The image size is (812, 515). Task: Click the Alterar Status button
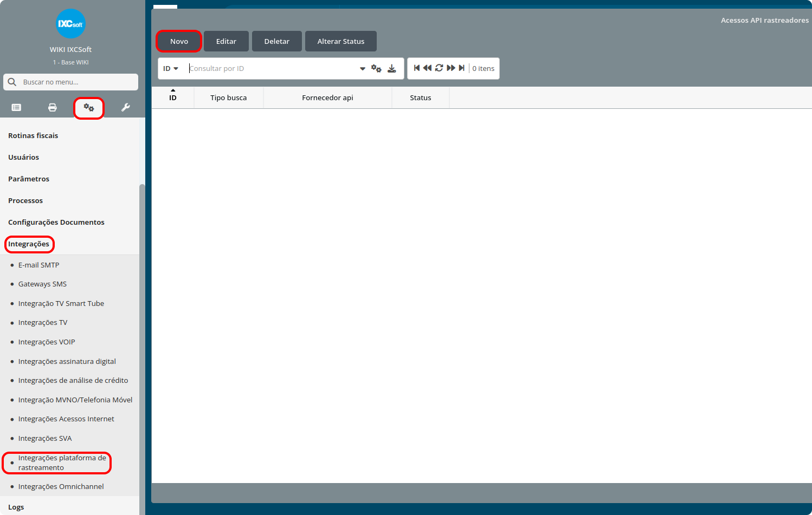pos(341,41)
